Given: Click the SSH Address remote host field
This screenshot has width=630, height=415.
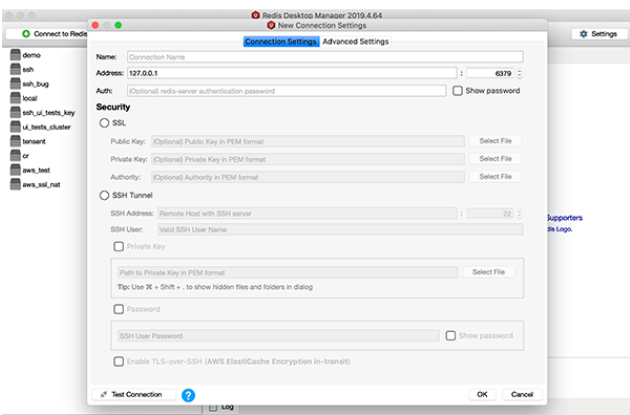Looking at the screenshot, I should click(307, 213).
